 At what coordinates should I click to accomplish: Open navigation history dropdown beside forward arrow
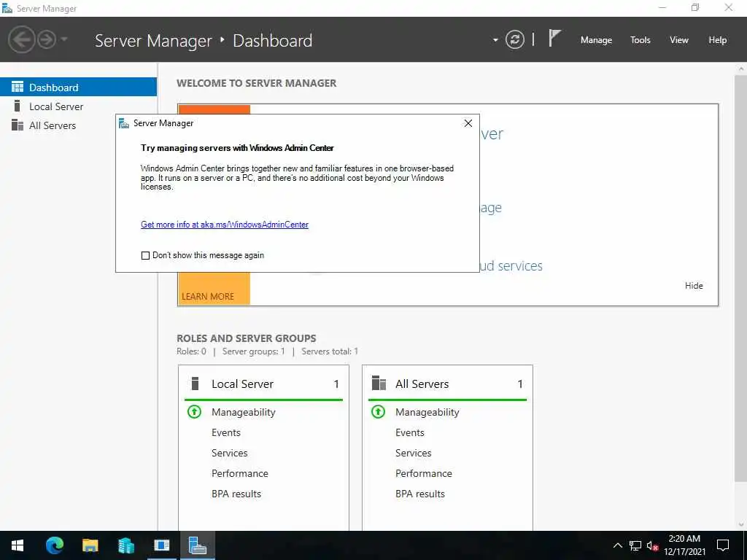pyautogui.click(x=64, y=39)
